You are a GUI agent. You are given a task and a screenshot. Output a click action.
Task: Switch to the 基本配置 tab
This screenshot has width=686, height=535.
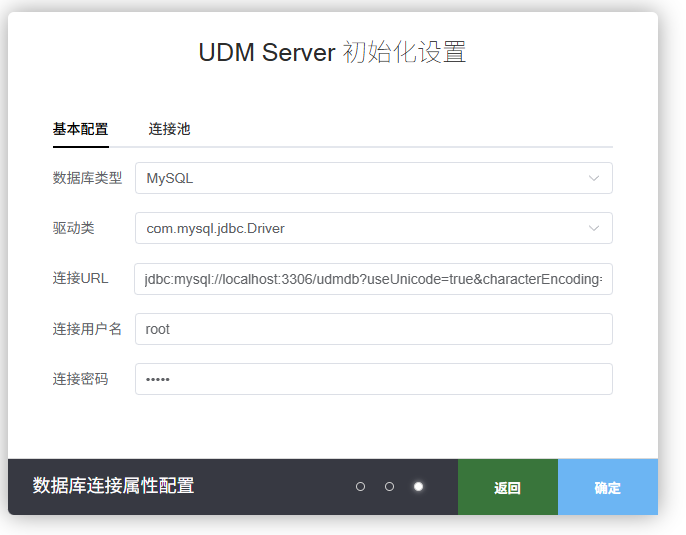pyautogui.click(x=80, y=129)
